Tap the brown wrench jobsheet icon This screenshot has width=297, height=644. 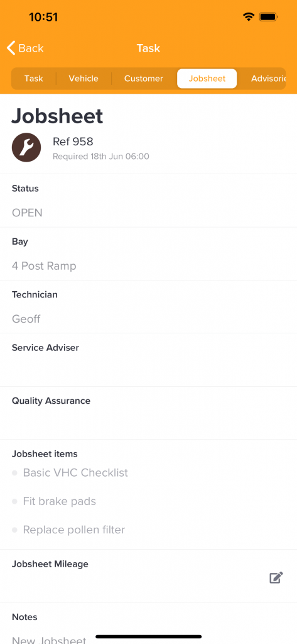tap(26, 147)
